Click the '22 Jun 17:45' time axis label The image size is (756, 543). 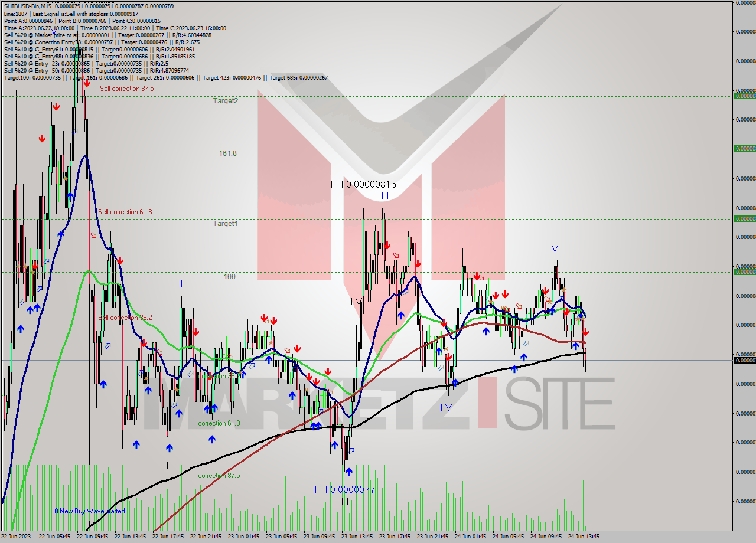pos(168,537)
